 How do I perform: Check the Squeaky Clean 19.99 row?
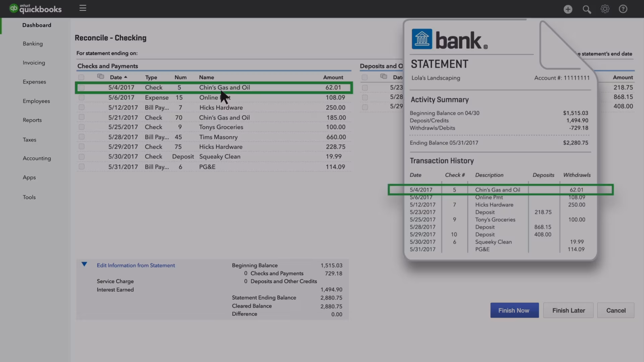[82, 157]
